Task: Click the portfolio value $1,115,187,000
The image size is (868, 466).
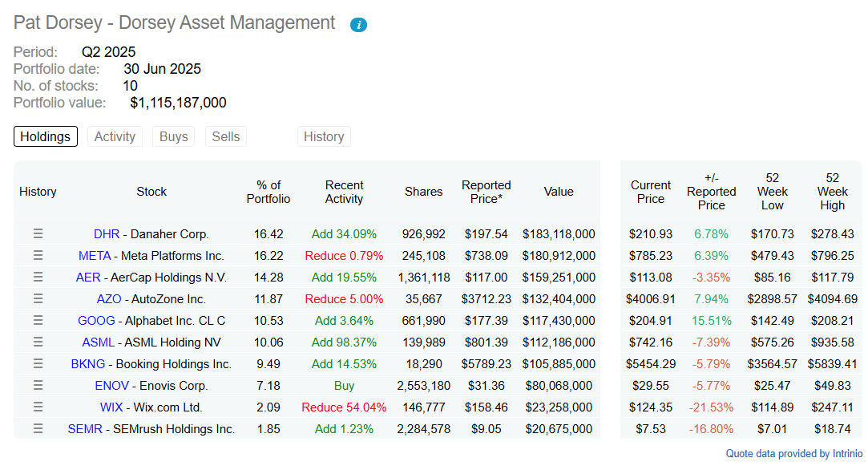Action: point(178,103)
